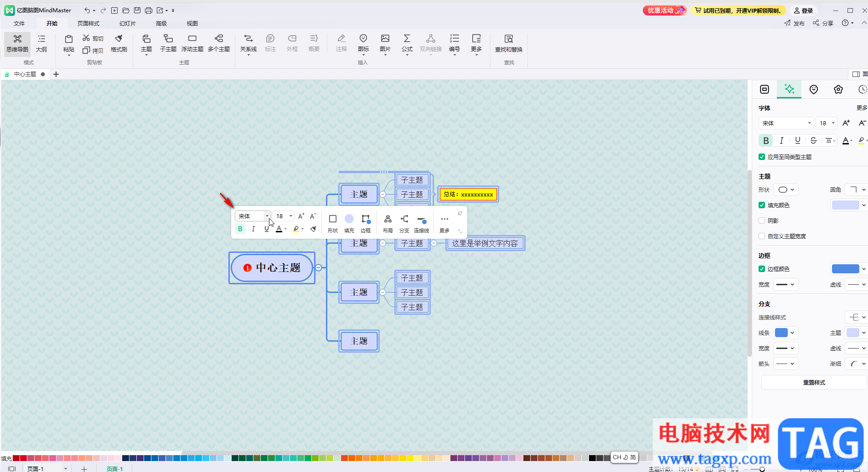Insert a Floating topic (浮动主题)

[192, 43]
